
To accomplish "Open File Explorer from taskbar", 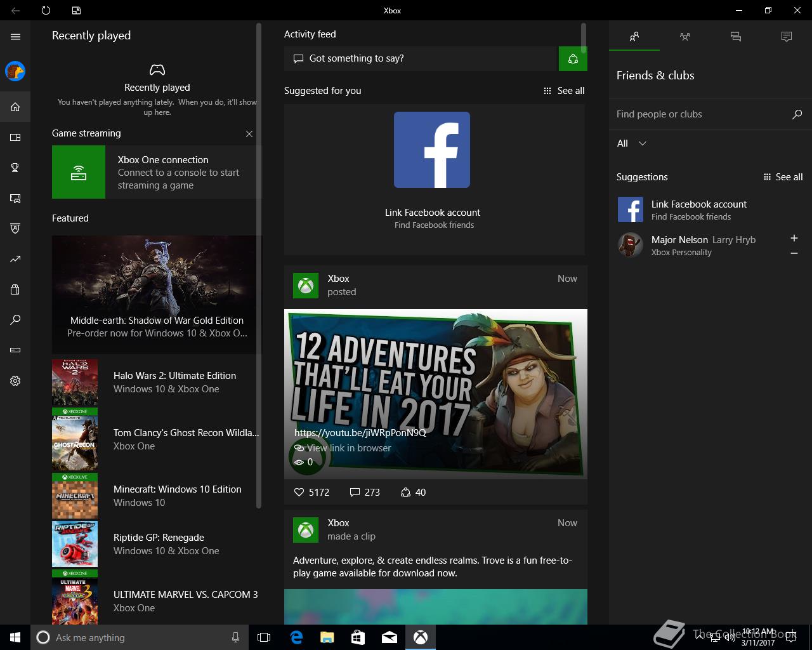I will coord(327,637).
